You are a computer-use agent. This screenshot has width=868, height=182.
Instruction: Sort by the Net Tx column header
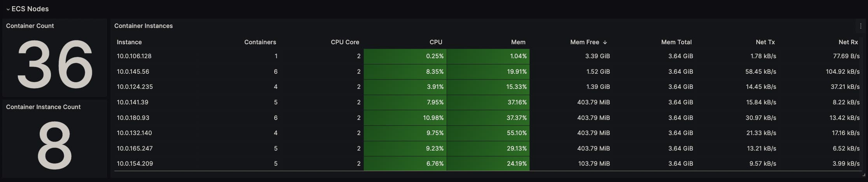point(765,42)
